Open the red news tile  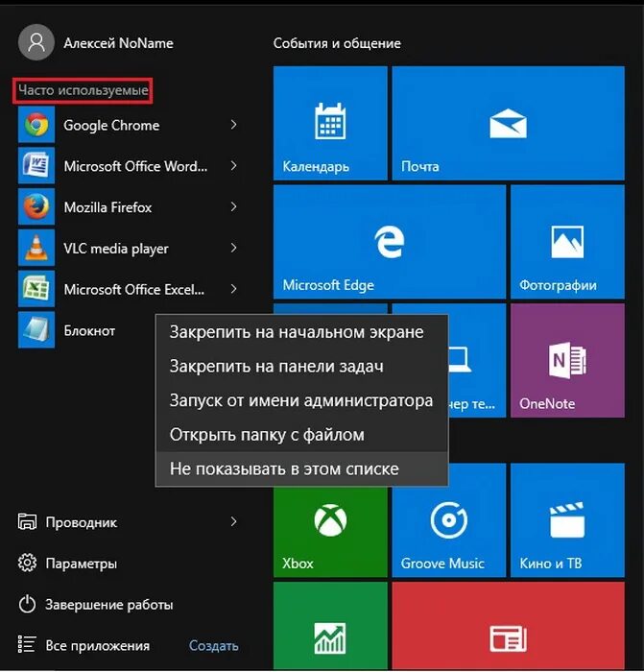[508, 626]
